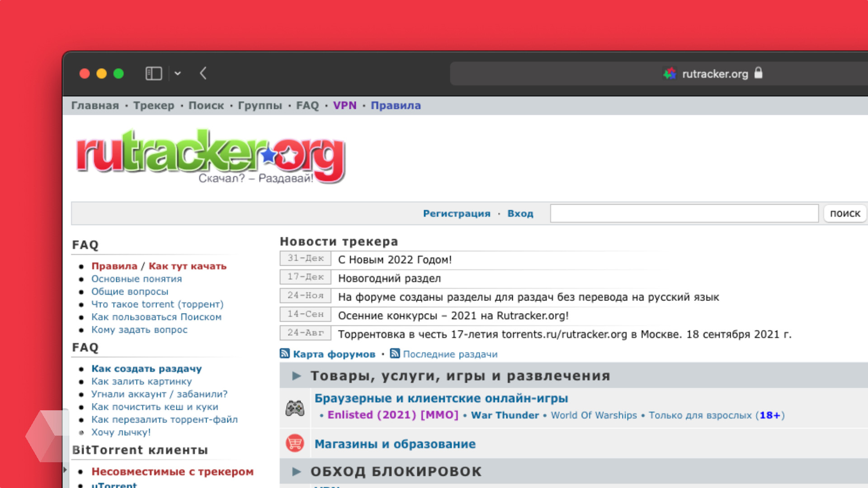Viewport: 868px width, 488px height.
Task: Click the RSS icon beside Карта форумов
Action: click(x=285, y=353)
